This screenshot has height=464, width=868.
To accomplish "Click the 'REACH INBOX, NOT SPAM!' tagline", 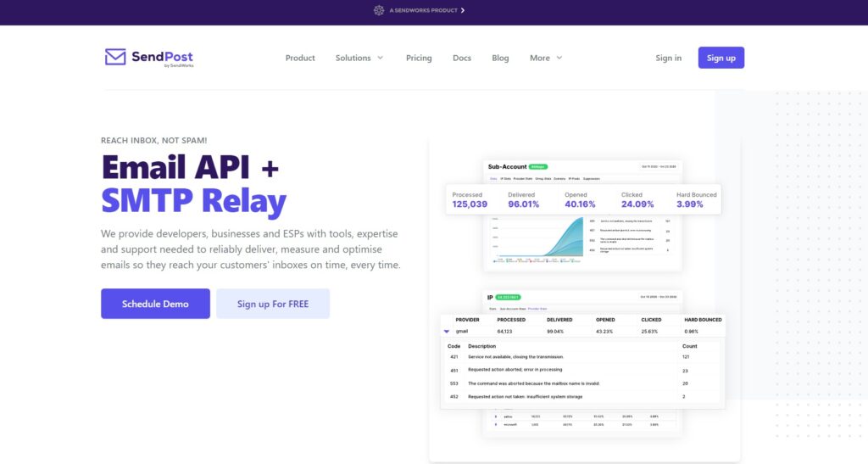I will (154, 141).
